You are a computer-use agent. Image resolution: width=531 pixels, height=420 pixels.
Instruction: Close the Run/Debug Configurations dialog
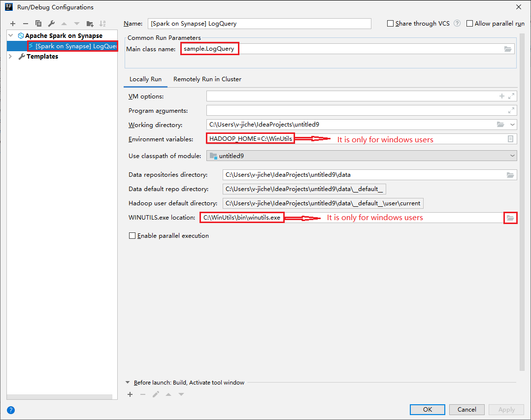point(519,7)
